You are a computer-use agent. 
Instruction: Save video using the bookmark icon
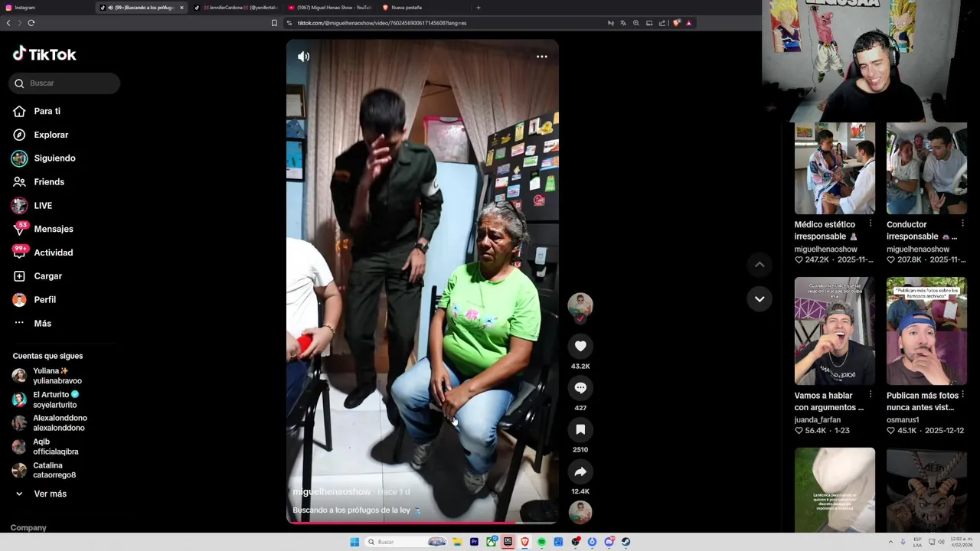point(580,429)
